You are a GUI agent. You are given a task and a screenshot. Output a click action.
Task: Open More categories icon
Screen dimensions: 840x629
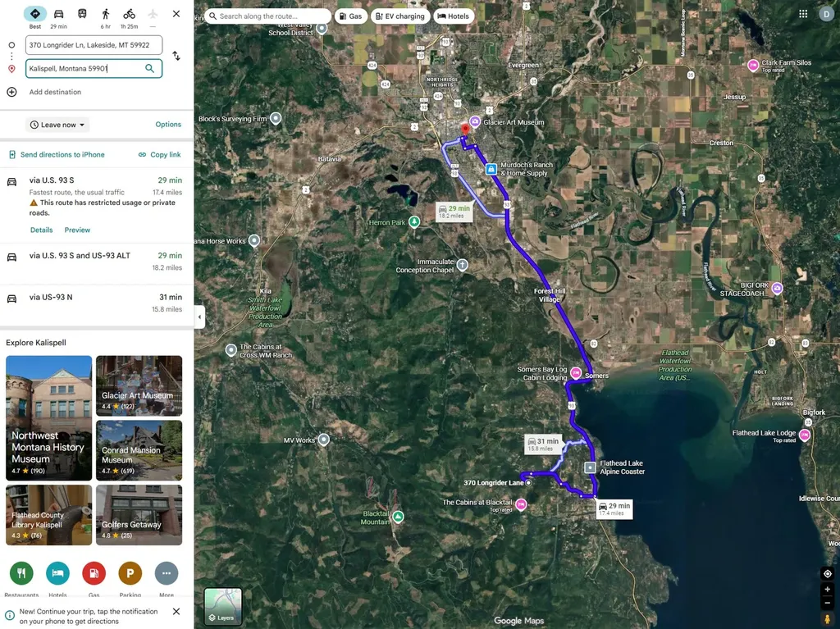166,573
